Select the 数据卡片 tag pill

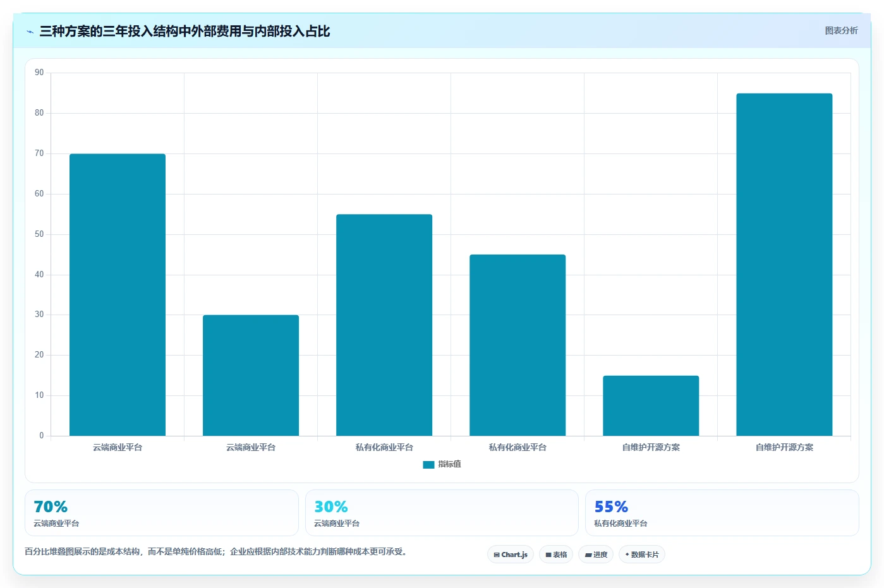642,555
